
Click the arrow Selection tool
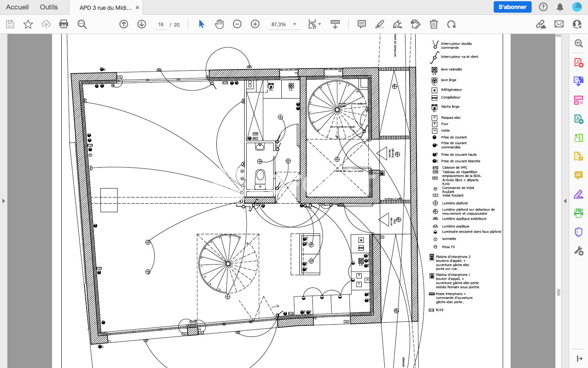(201, 25)
